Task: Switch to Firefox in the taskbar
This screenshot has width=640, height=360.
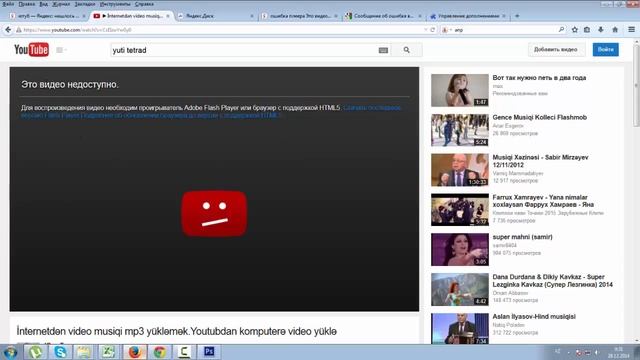Action: click(x=134, y=352)
